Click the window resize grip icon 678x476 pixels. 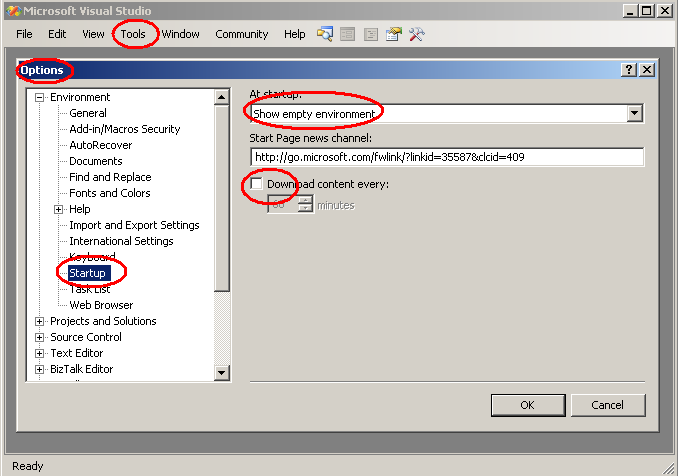669,468
